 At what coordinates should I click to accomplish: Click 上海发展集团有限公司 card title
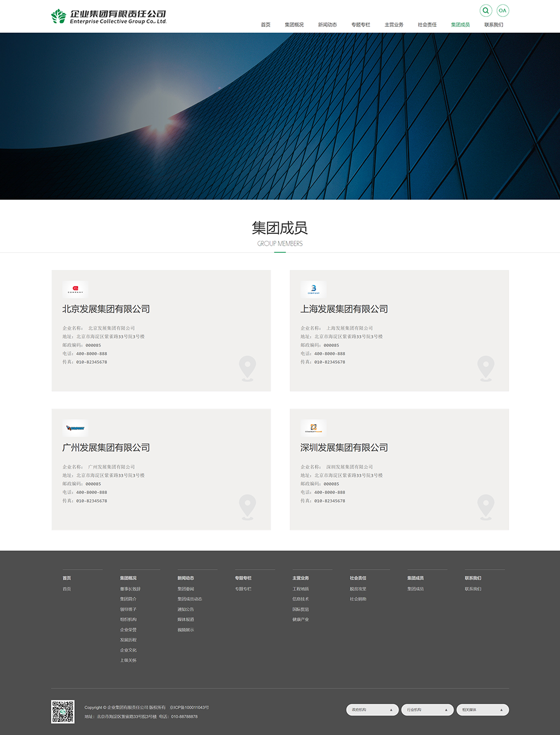[x=344, y=309]
